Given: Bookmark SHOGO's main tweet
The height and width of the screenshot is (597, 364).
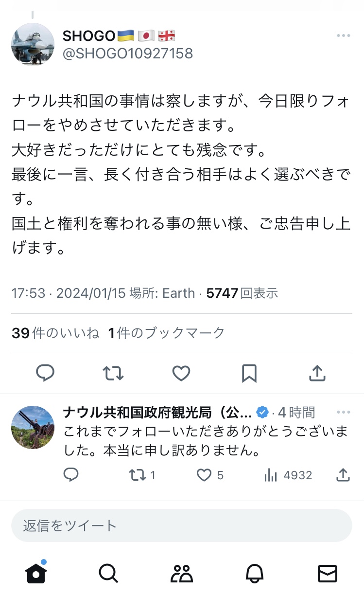Looking at the screenshot, I should [249, 373].
